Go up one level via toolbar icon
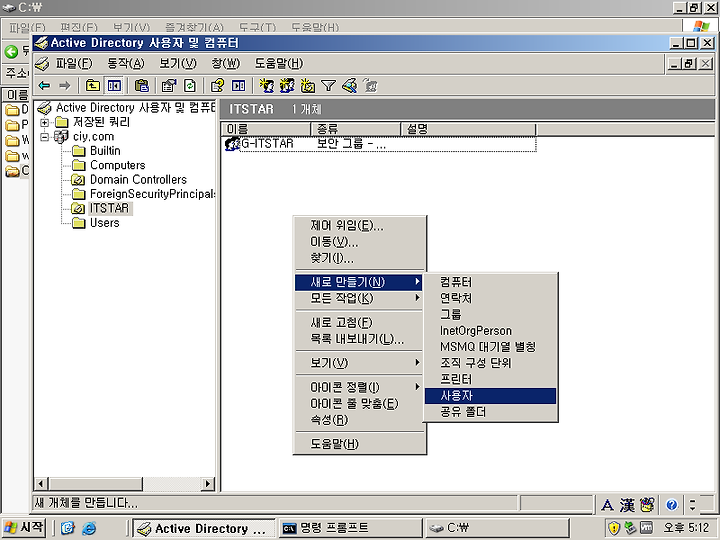The image size is (720, 540). [93, 85]
